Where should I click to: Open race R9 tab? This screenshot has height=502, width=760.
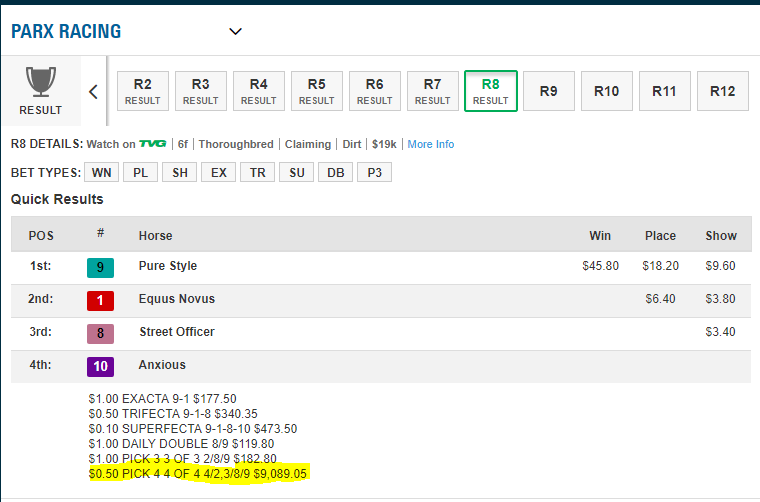click(549, 91)
